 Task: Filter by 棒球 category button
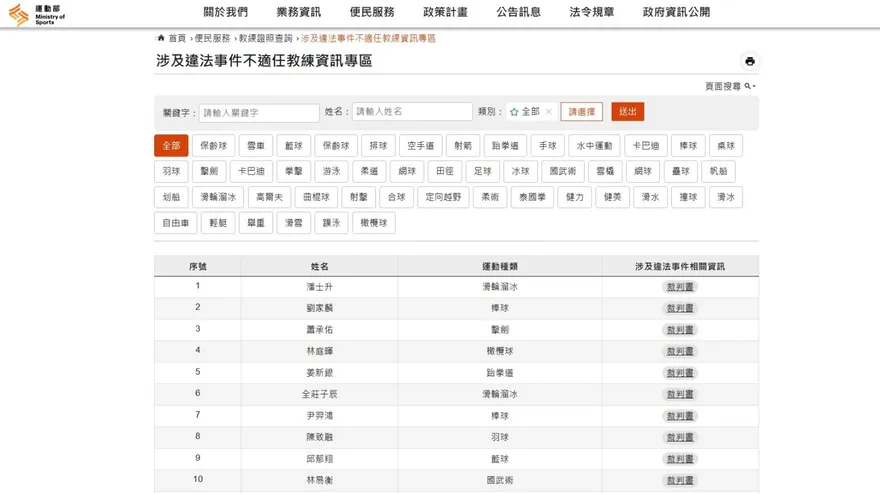pyautogui.click(x=688, y=145)
